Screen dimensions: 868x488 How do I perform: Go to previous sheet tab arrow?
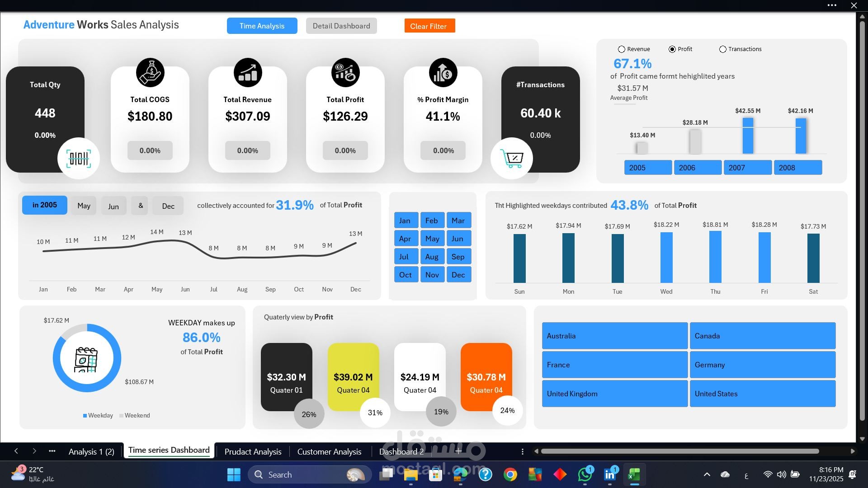(x=16, y=451)
